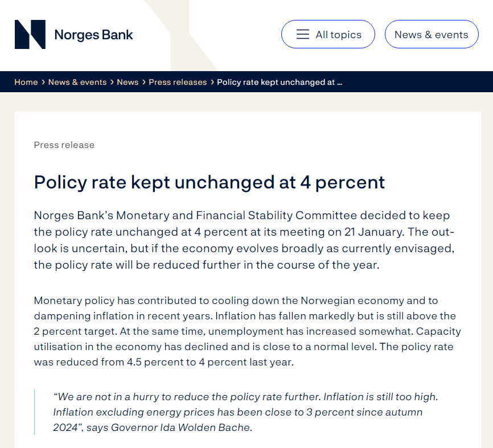Click the blue vertical bar beside the quote
Image resolution: width=493 pixels, height=448 pixels.
[35, 412]
